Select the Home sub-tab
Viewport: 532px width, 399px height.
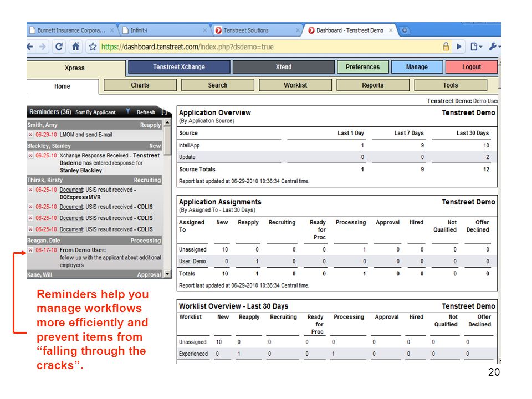tap(63, 86)
